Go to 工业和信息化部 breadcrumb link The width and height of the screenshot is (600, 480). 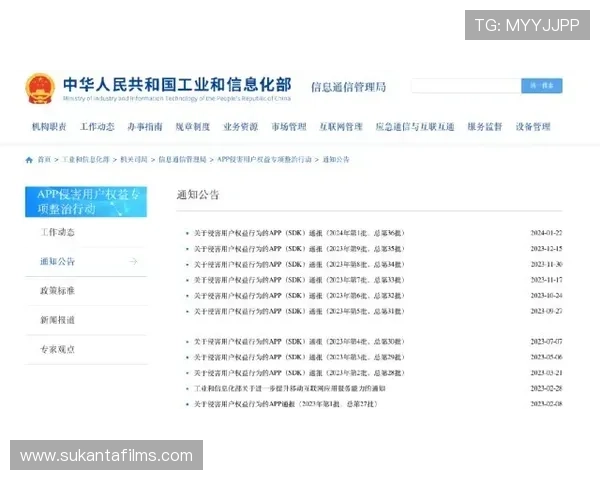pyautogui.click(x=86, y=160)
